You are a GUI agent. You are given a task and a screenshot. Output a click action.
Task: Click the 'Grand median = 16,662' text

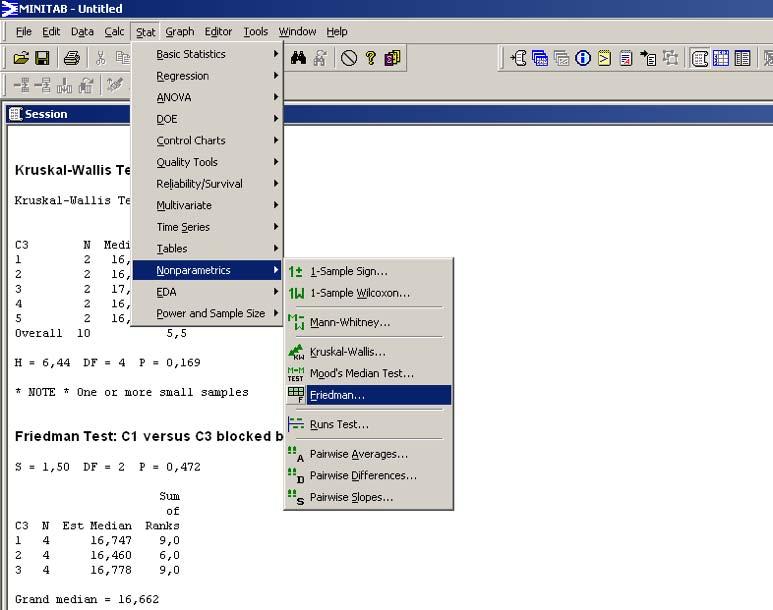pyautogui.click(x=87, y=600)
